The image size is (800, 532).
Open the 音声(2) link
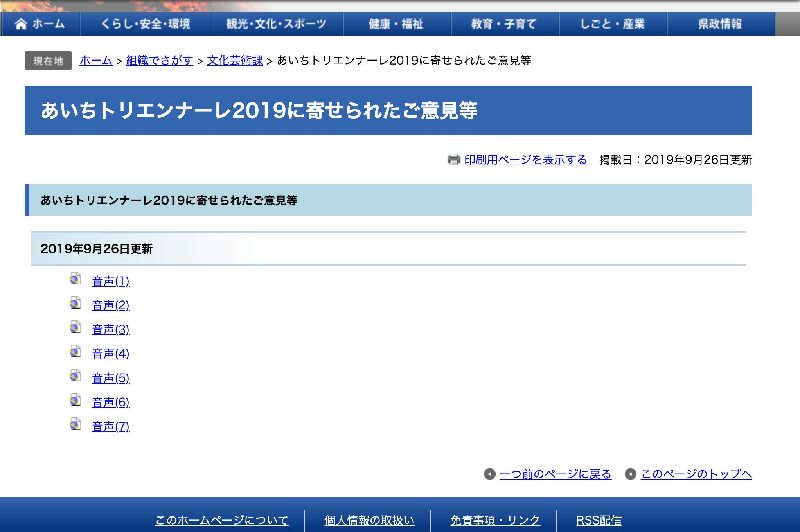[111, 305]
